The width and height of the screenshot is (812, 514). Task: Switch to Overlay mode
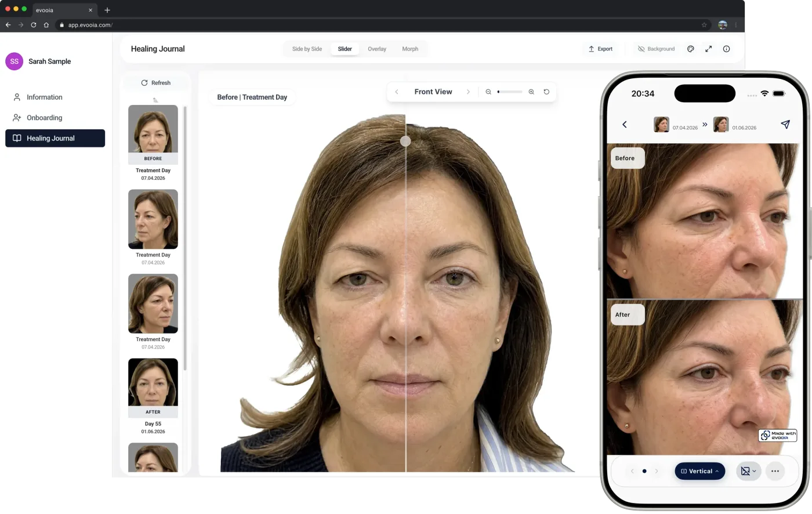[377, 49]
